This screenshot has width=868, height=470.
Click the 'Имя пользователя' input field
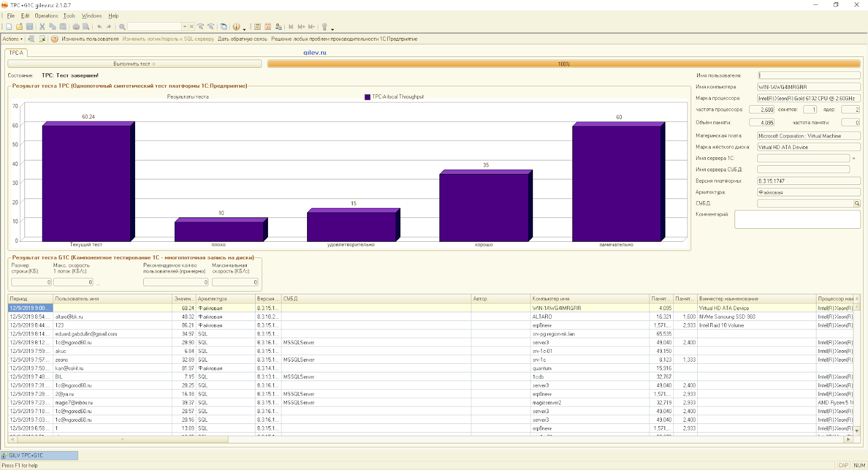coord(809,75)
